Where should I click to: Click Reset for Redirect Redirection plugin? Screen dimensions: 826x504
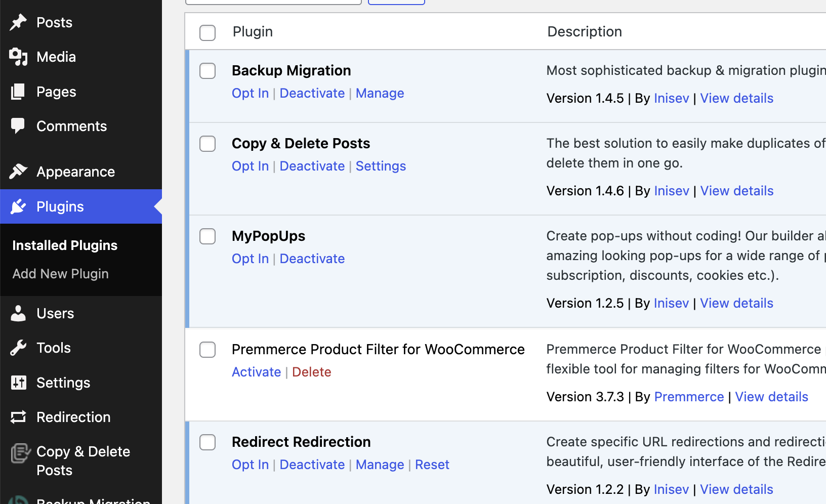432,465
